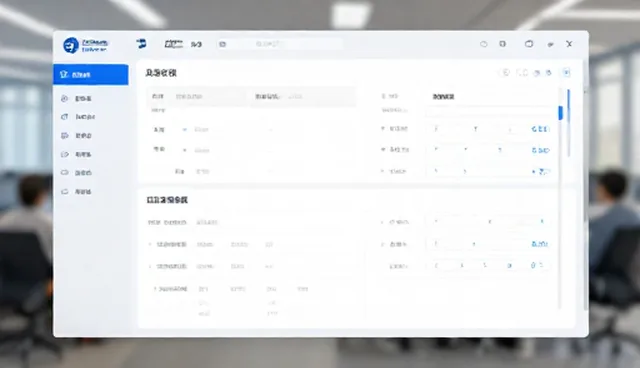This screenshot has width=640, height=368.
Task: Open the first sidebar item below the highlighted one
Action: (x=77, y=99)
